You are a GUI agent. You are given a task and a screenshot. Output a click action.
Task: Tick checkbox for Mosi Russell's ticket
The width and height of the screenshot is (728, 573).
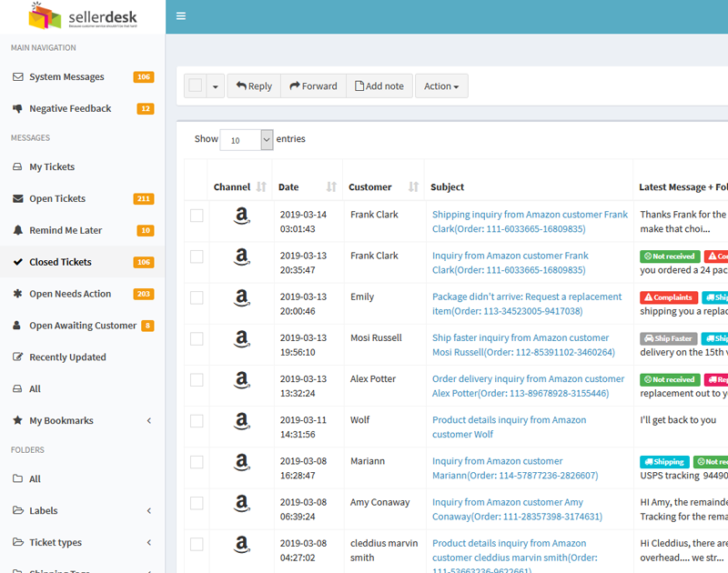[x=197, y=338]
